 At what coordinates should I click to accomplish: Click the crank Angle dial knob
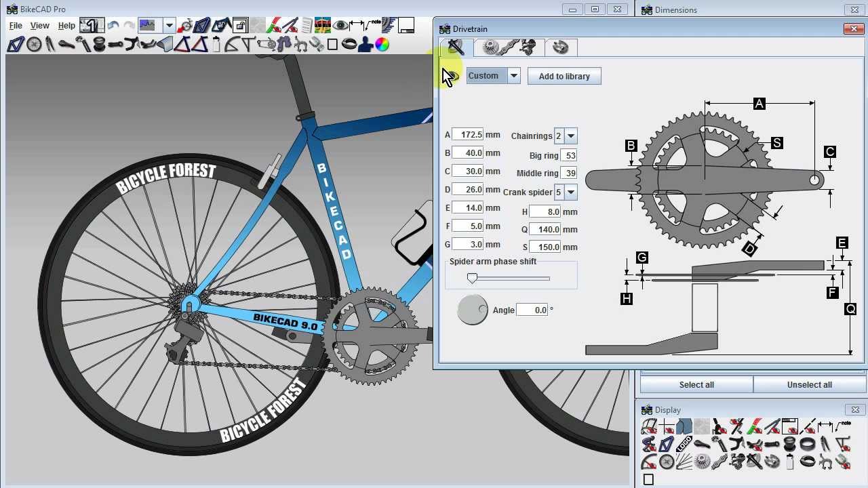473,310
